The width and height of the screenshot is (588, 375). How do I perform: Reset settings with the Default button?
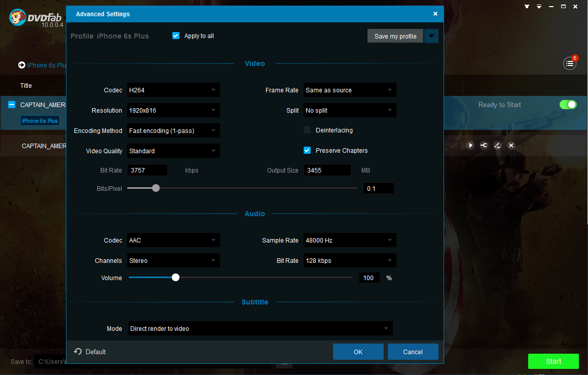click(x=90, y=352)
